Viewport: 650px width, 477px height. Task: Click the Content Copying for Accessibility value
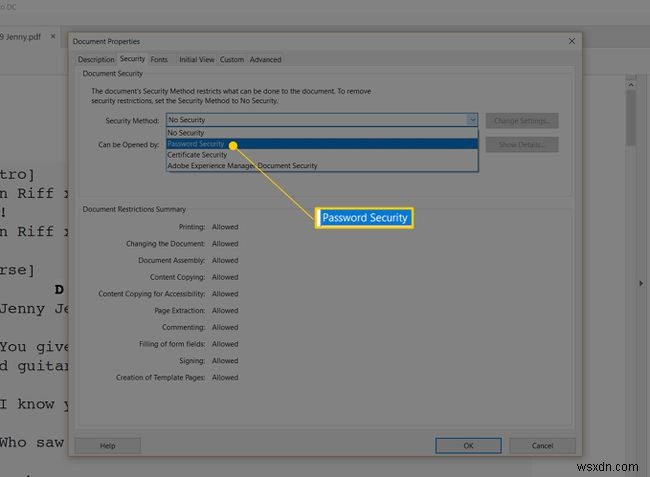[225, 294]
